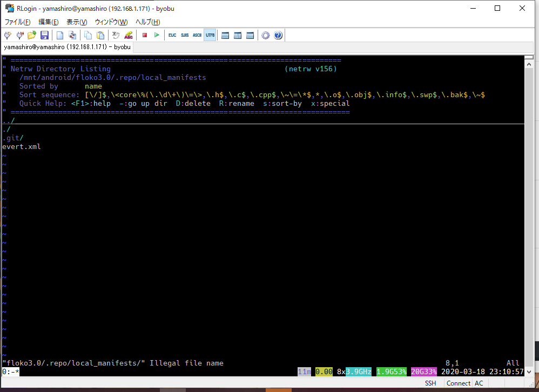Click the SSH status bar pane

430,383
